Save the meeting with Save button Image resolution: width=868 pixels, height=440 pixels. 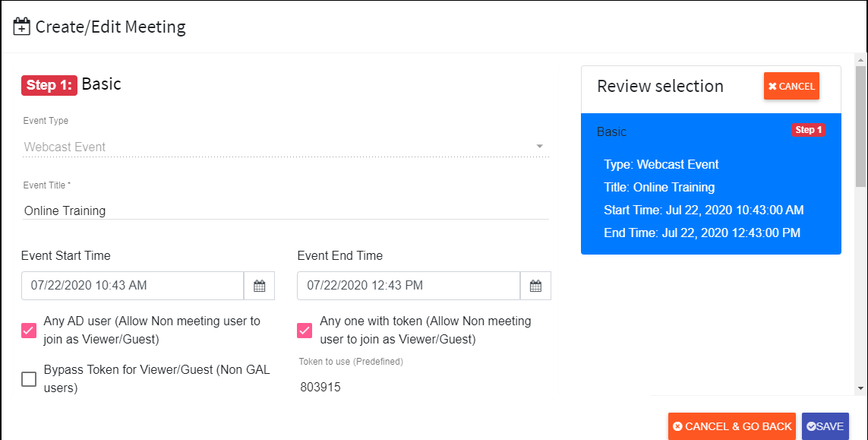click(825, 426)
